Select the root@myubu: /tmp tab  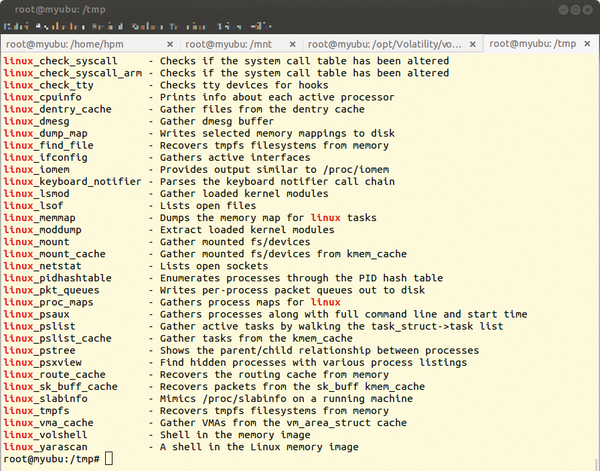[540, 44]
